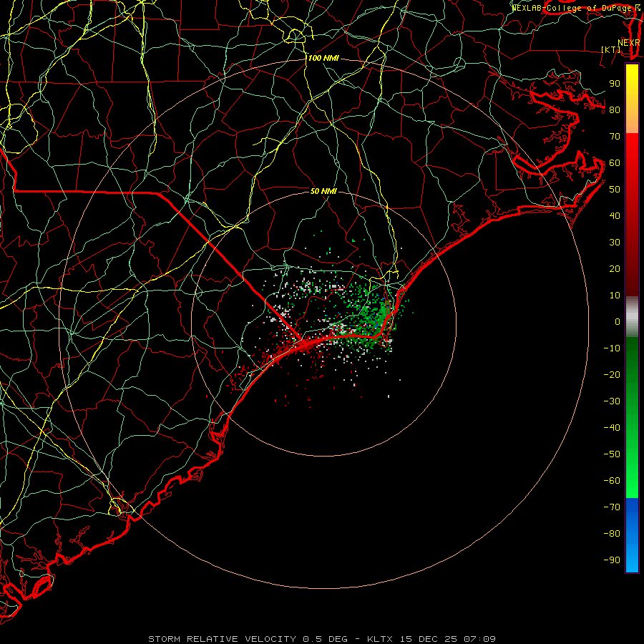The height and width of the screenshot is (644, 644).
Task: Click the Storm Relative Velocity KLTX caption
Action: 322,639
